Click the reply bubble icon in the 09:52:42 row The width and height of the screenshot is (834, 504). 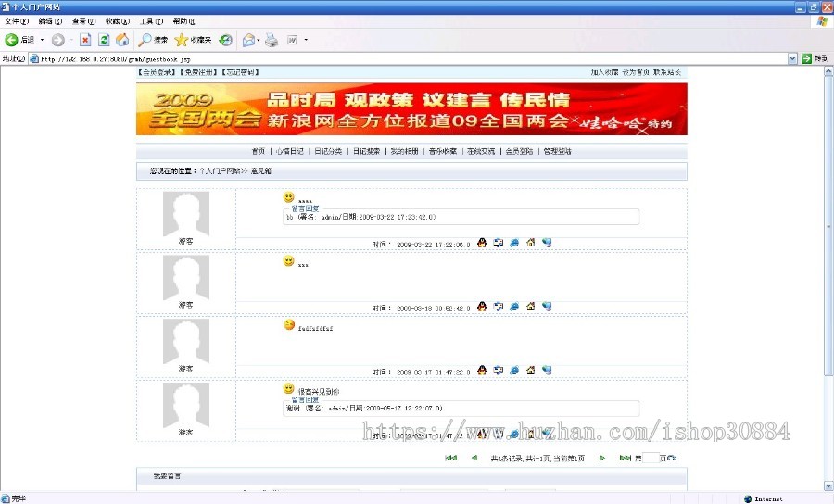pos(547,307)
